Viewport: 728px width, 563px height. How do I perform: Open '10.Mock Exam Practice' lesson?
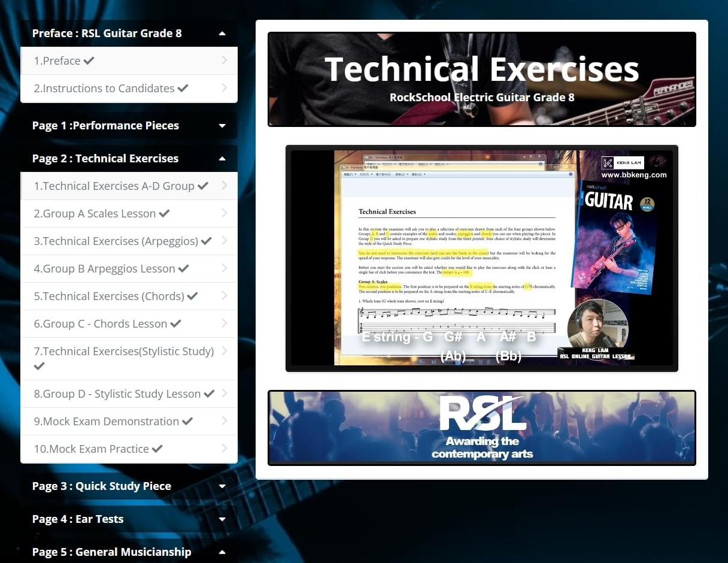[129, 449]
